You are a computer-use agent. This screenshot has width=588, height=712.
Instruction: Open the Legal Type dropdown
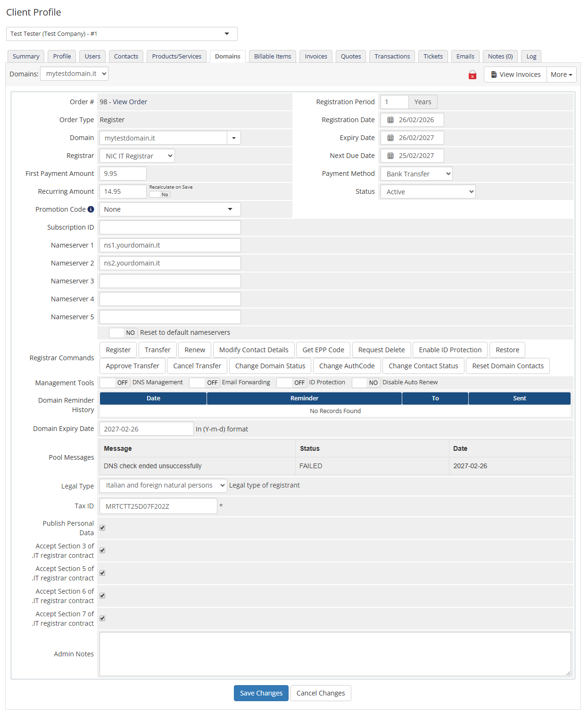(x=163, y=485)
